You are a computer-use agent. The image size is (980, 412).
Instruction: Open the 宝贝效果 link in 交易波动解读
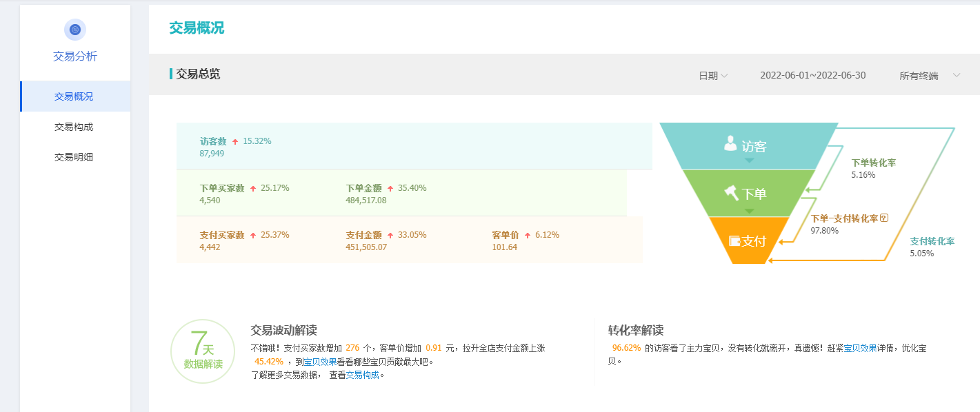tap(320, 361)
